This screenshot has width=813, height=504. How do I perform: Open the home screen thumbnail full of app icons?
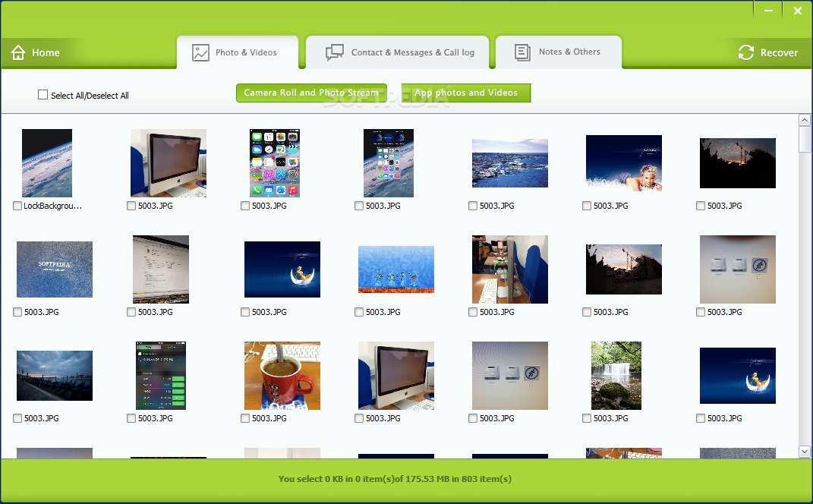(x=275, y=163)
